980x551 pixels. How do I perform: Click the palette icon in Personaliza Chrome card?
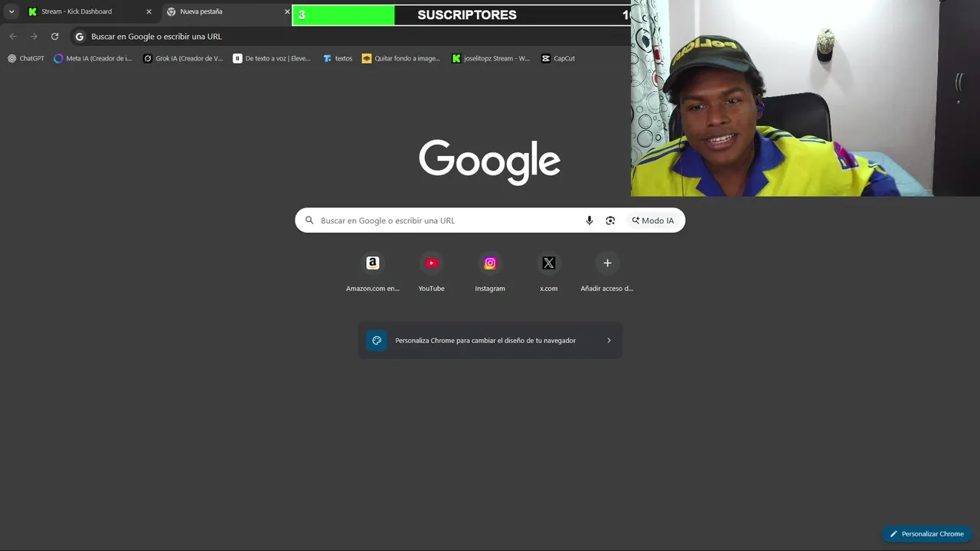[x=377, y=341]
